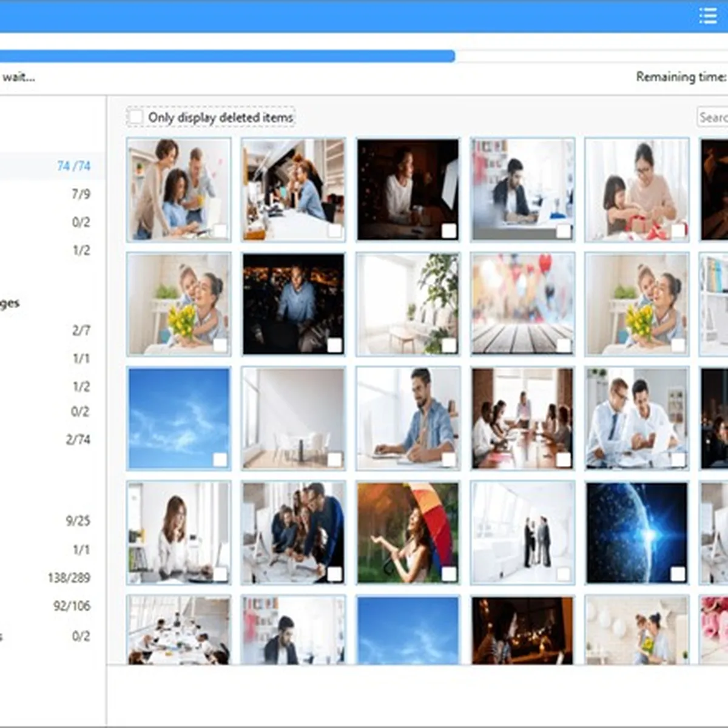Open the family of three at laptop thumbnail

pos(179,190)
